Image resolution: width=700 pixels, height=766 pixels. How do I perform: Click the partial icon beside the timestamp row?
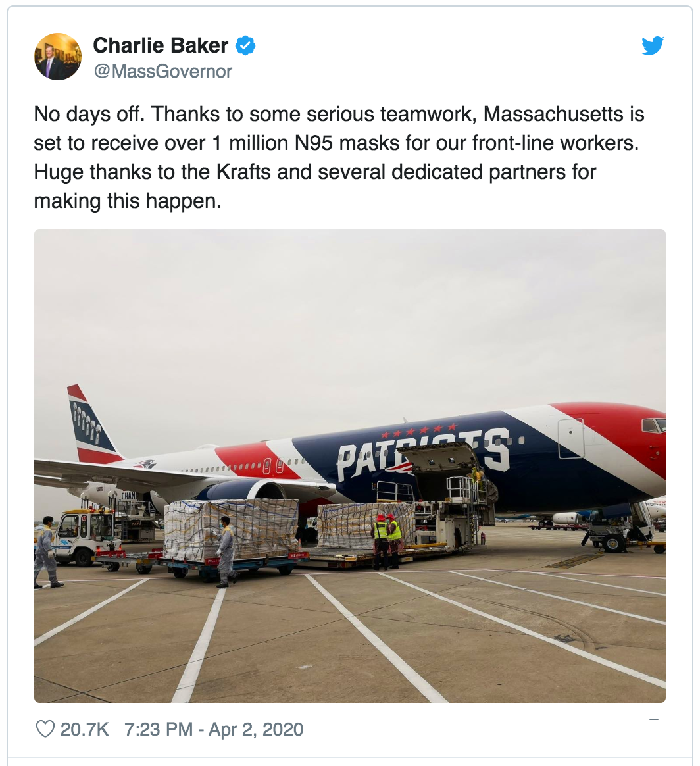pos(653,719)
